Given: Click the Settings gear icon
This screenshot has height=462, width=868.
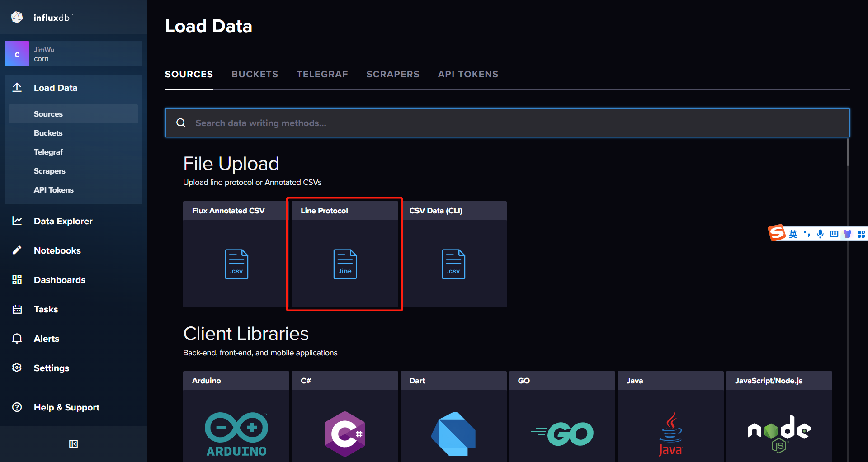Looking at the screenshot, I should click(17, 368).
